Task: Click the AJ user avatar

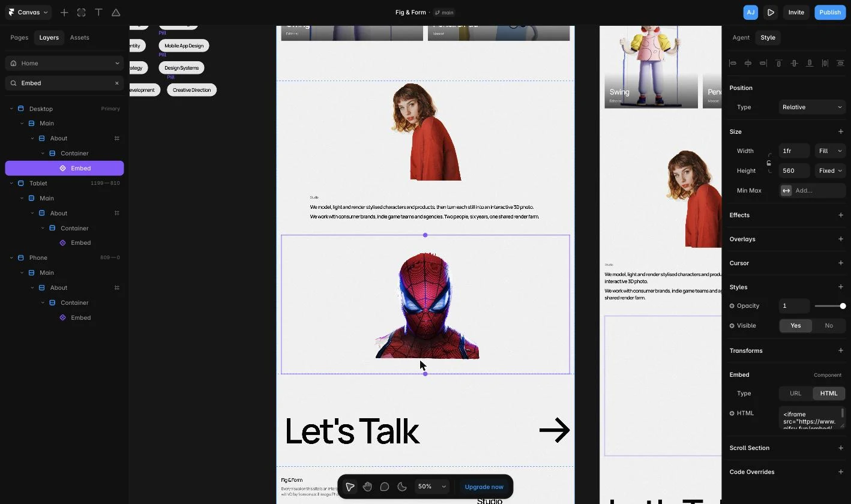Action: 750,12
